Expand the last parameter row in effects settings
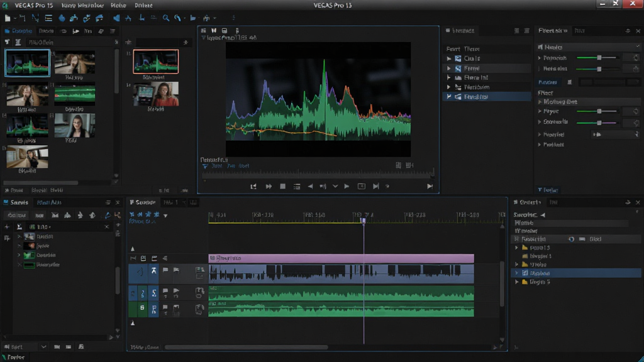Image resolution: width=644 pixels, height=362 pixels. pos(540,145)
